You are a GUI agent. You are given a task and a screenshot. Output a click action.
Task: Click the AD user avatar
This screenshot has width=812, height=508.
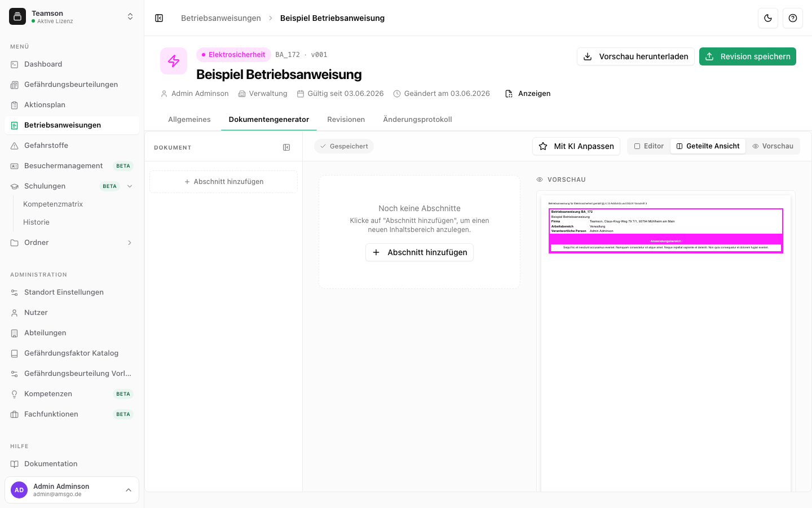point(19,490)
